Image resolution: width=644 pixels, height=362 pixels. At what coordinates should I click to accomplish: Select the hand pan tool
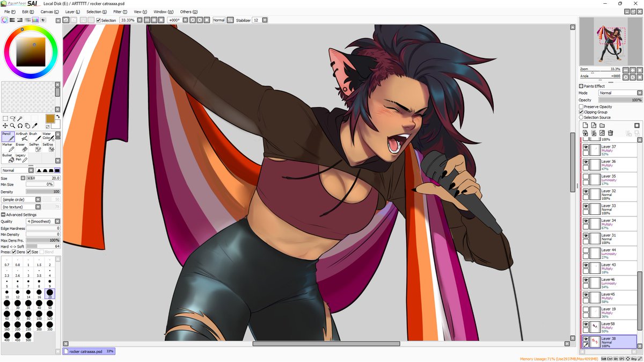point(27,126)
